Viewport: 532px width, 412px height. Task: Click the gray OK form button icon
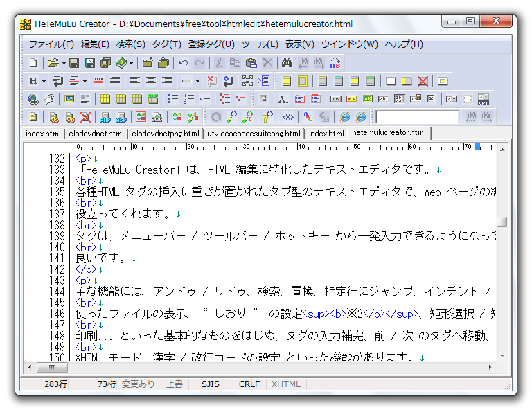pyautogui.click(x=336, y=99)
